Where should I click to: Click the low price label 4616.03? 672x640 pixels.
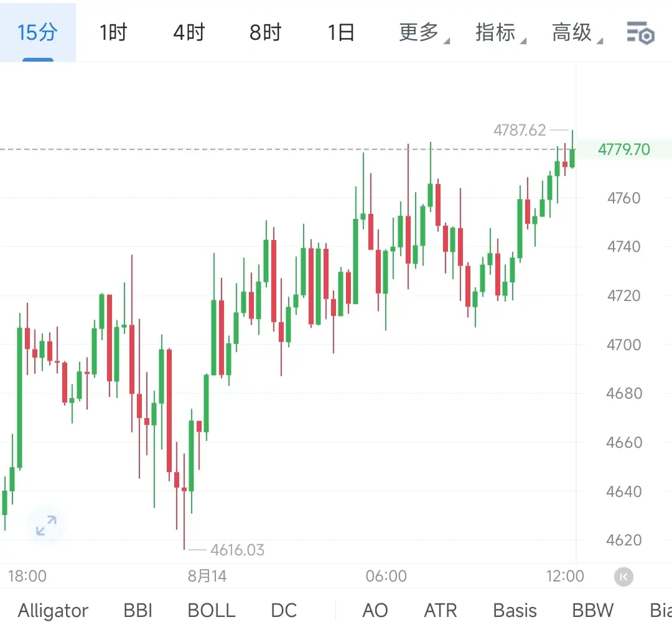[237, 550]
